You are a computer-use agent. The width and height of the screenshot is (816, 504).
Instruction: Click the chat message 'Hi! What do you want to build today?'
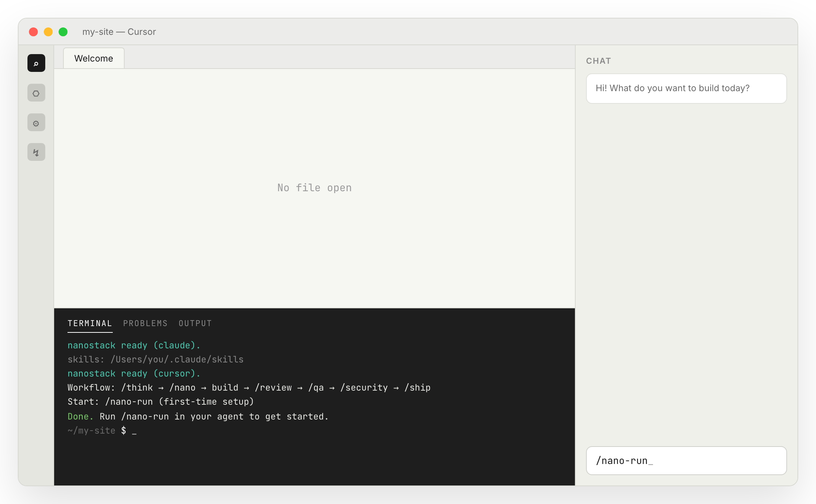(x=686, y=89)
